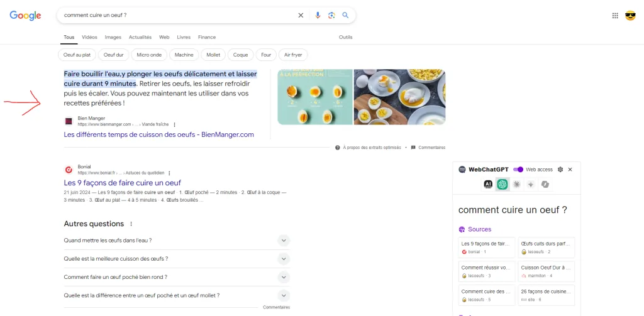Start voice search with the microphone icon
Image resolution: width=644 pixels, height=316 pixels.
318,15
